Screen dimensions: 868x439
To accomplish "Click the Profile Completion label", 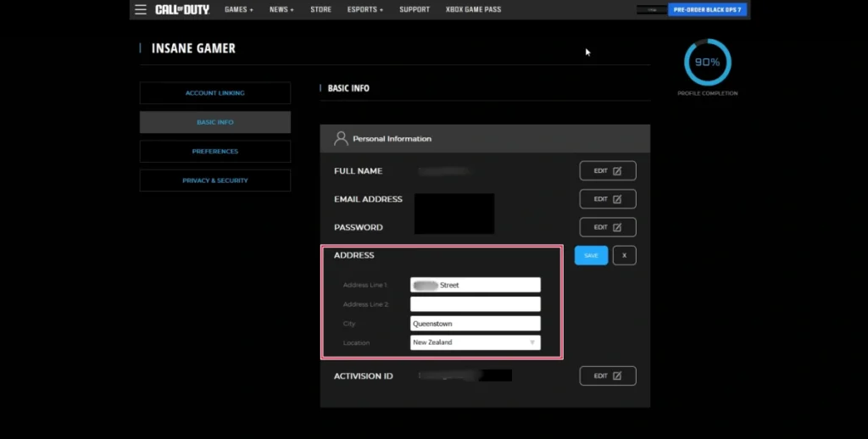I will [x=708, y=93].
